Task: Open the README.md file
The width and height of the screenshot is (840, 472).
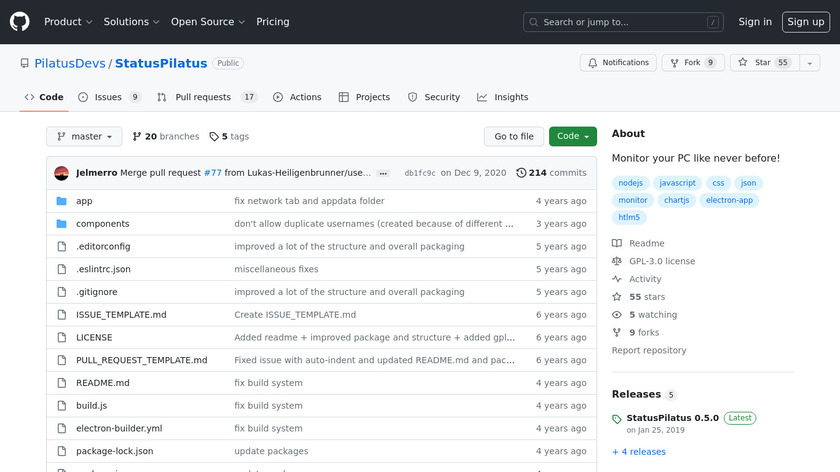Action: click(x=103, y=383)
